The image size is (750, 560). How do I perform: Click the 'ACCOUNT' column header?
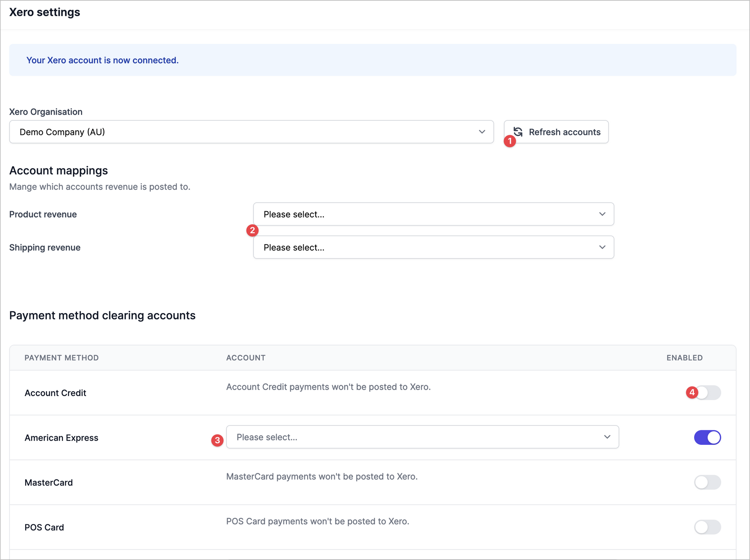coord(246,358)
